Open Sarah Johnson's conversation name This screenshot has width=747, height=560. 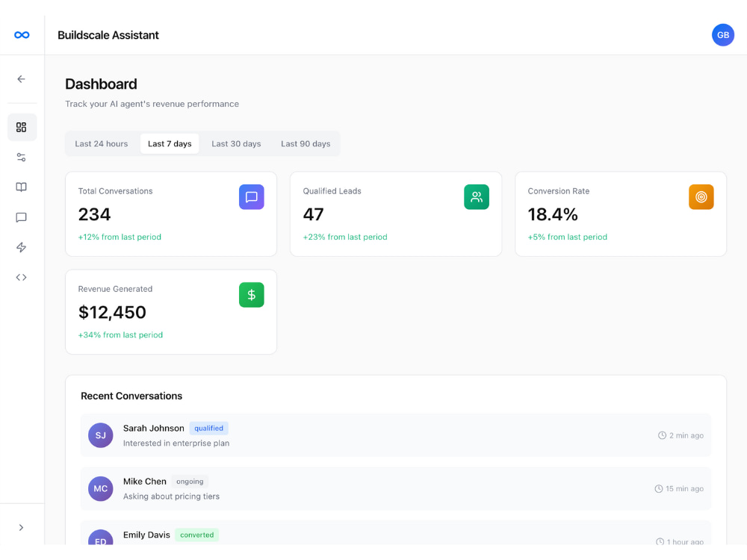[153, 428]
